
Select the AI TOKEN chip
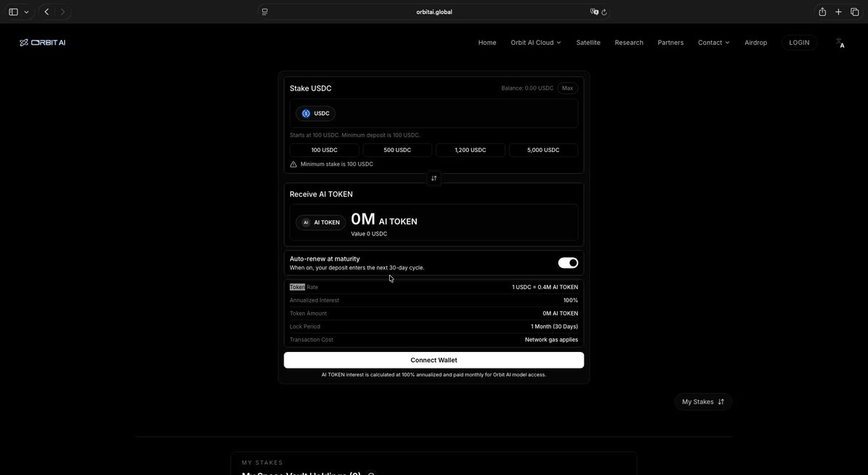pos(320,222)
